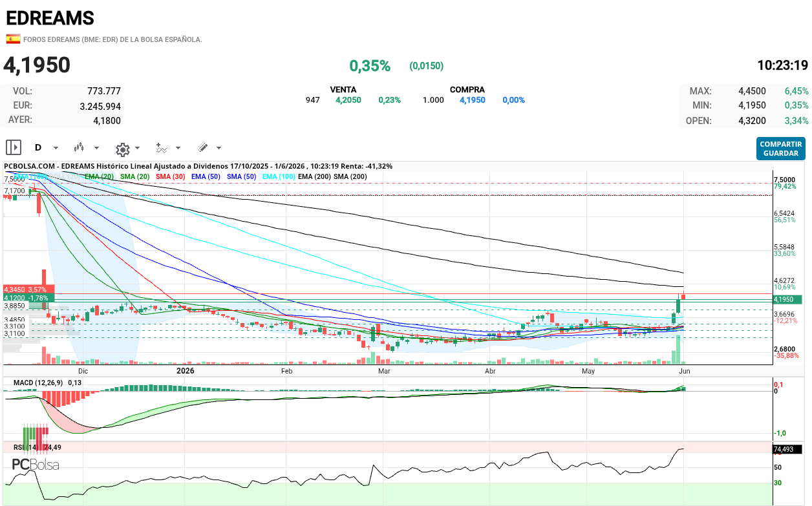Screen dimensions: 812x506
Task: Toggle the side panel icon left of D
Action: coord(14,148)
